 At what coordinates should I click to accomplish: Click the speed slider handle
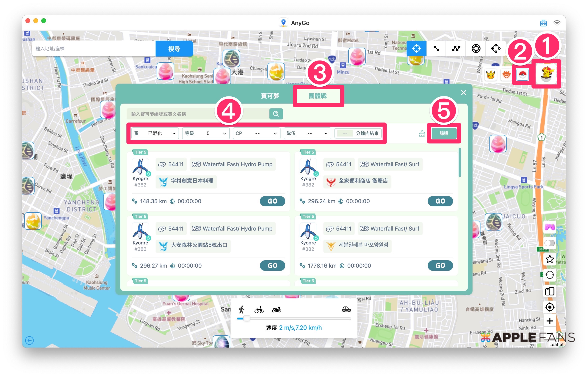coord(247,318)
